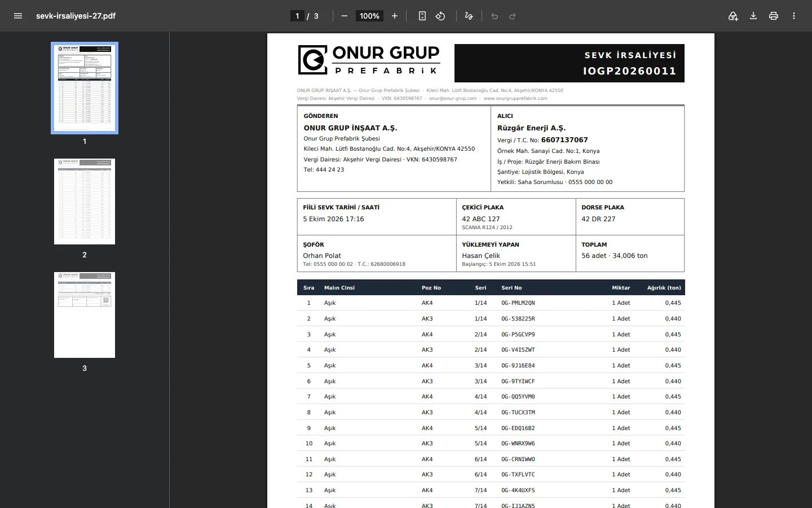Click driver name Orhan Polat

click(x=322, y=256)
